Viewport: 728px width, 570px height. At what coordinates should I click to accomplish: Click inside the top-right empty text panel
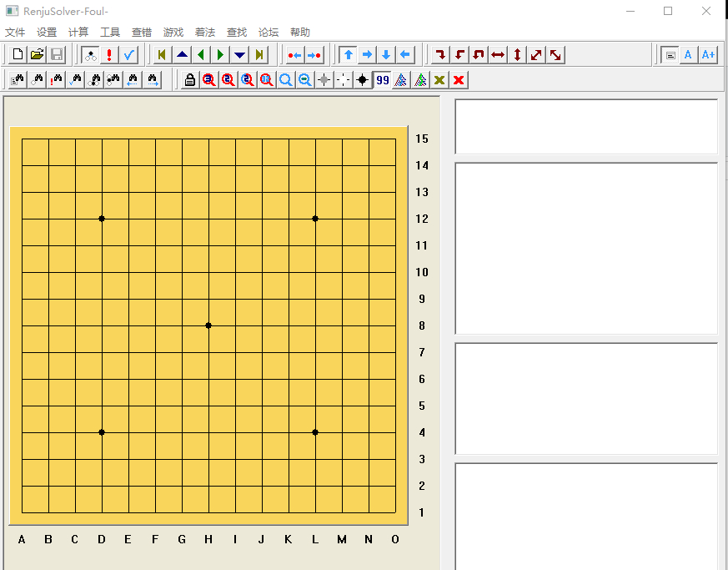click(x=586, y=127)
